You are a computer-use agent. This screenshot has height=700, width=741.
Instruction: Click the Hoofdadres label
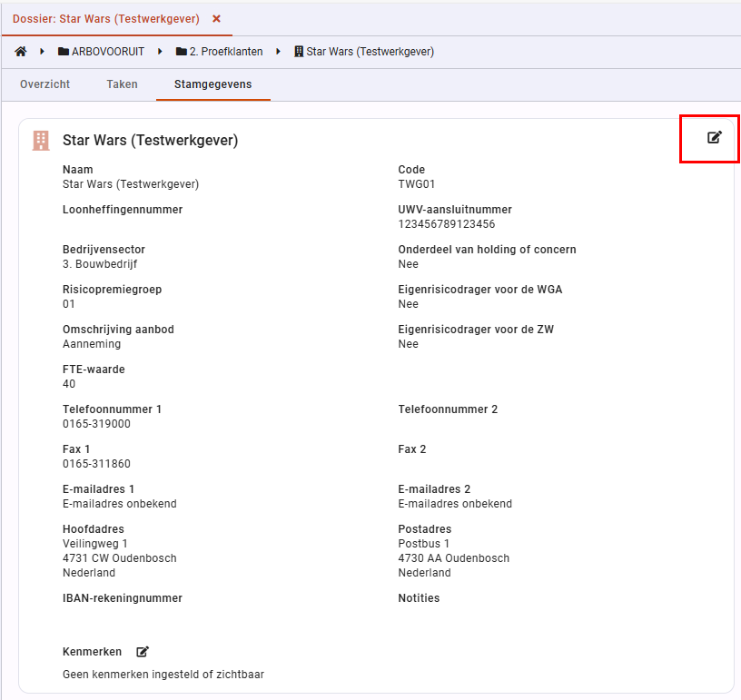(x=94, y=529)
